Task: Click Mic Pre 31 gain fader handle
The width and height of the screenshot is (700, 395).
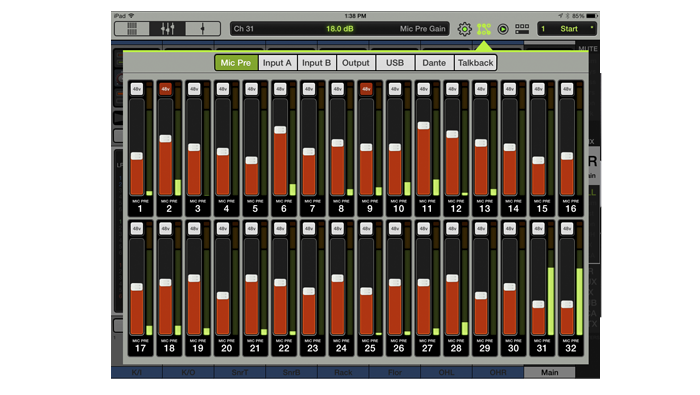Action: pos(538,305)
